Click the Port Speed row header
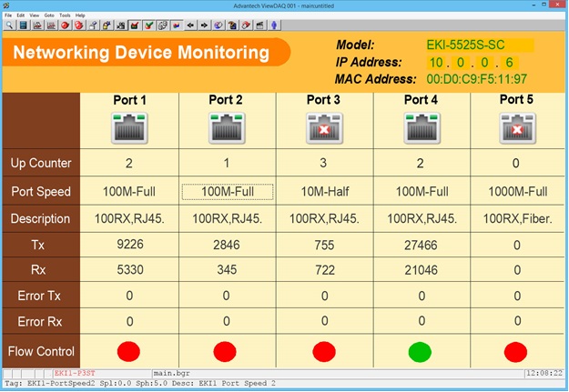 point(41,192)
